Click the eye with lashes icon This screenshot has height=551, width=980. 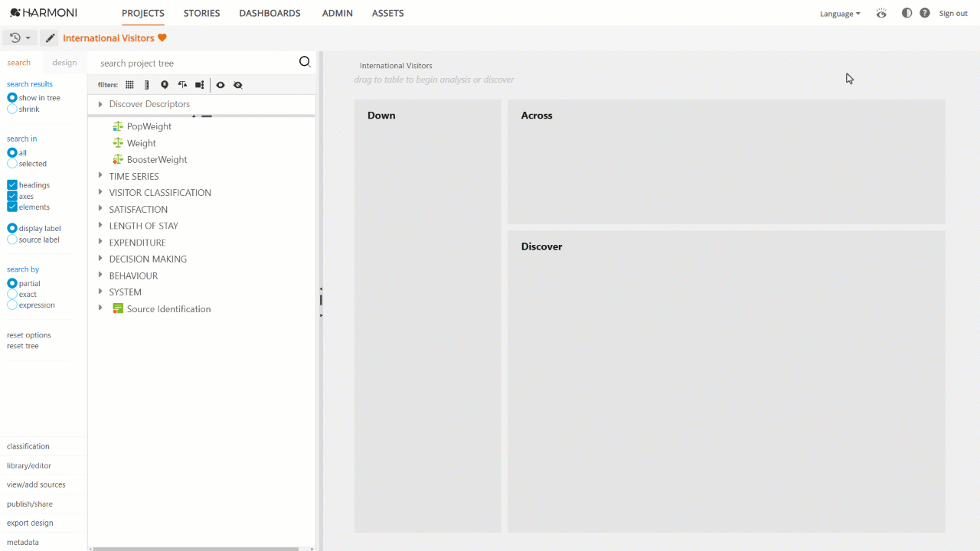click(881, 13)
